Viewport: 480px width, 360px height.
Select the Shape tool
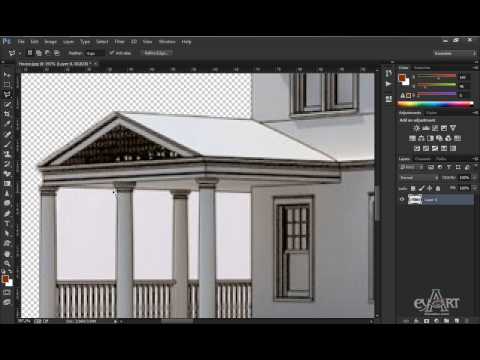[x=7, y=244]
